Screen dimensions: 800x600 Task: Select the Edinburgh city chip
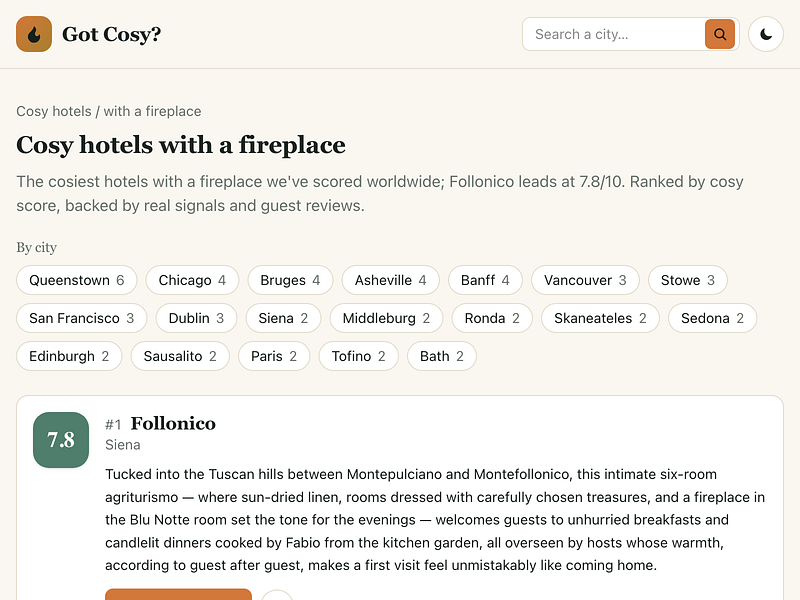pyautogui.click(x=69, y=356)
